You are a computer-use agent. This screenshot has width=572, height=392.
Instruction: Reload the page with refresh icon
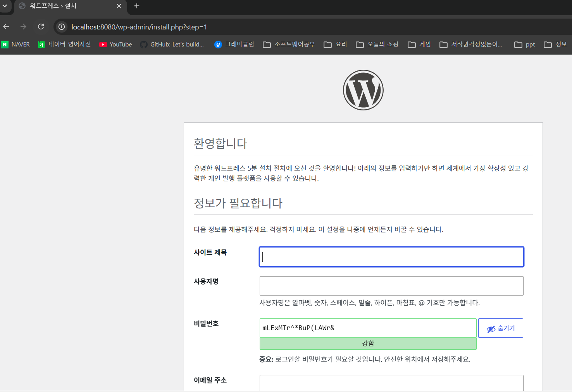tap(41, 27)
